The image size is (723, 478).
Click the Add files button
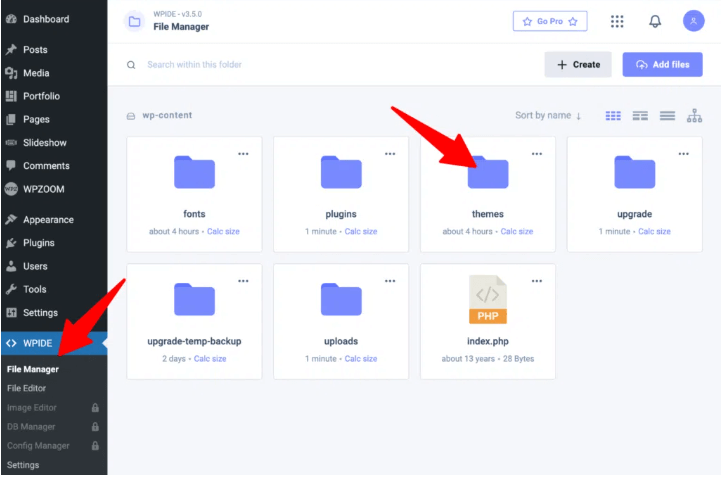pyautogui.click(x=662, y=65)
